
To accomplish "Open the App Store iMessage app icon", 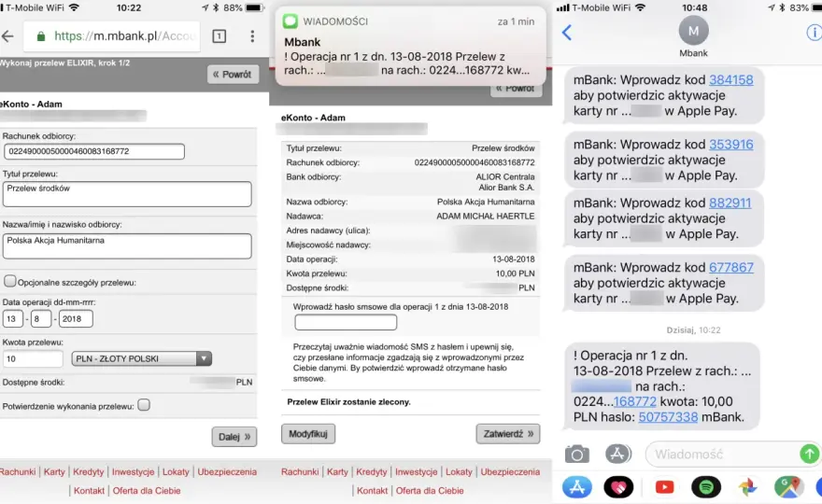I will pyautogui.click(x=576, y=487).
